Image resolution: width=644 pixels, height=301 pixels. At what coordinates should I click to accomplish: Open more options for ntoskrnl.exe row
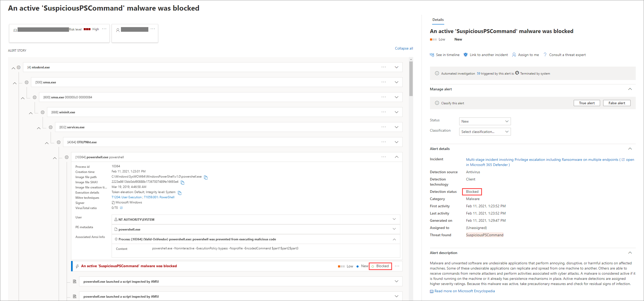[x=384, y=67]
